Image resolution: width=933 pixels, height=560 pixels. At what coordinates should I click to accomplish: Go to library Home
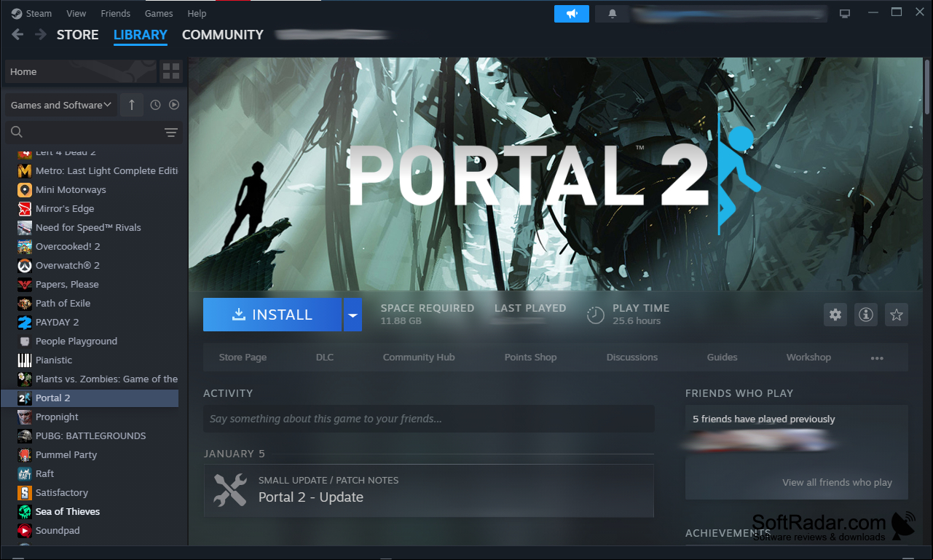pos(81,71)
